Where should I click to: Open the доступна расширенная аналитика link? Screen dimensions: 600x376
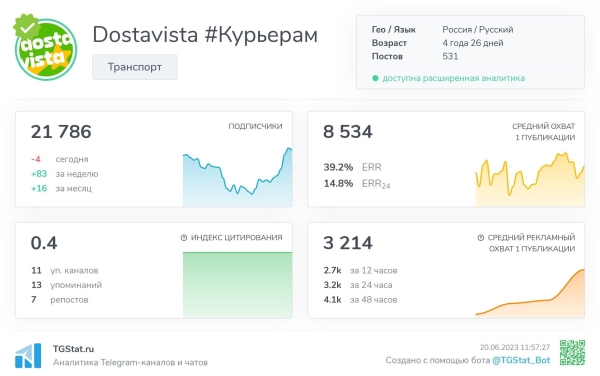(x=453, y=78)
